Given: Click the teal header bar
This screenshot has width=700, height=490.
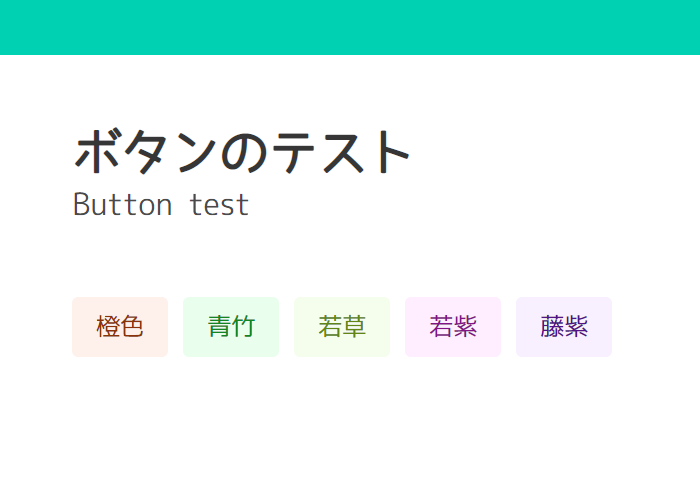Looking at the screenshot, I should click(350, 27).
